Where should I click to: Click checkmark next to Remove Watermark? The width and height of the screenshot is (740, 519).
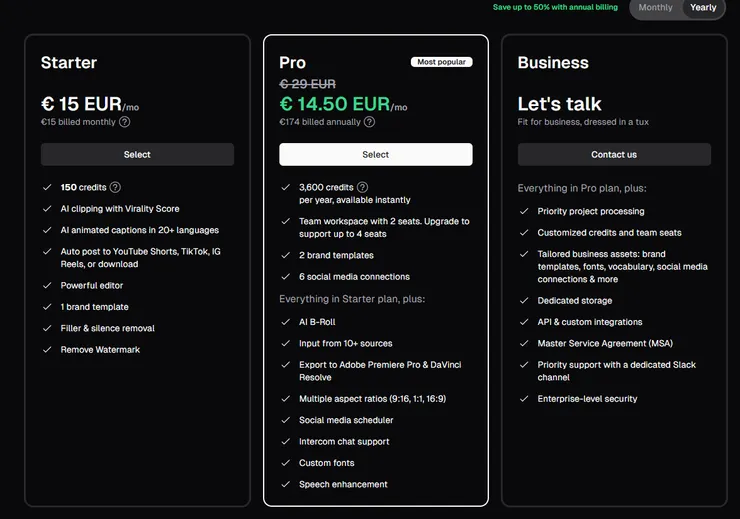click(x=47, y=349)
